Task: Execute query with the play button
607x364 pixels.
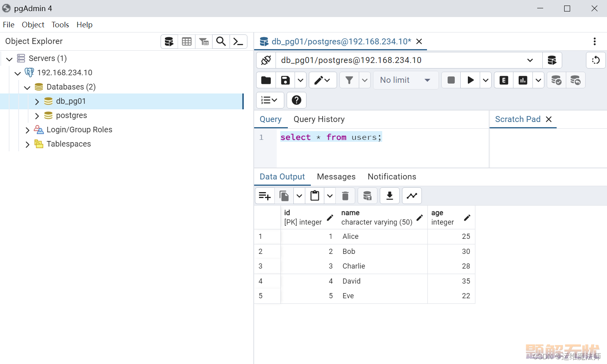Action: 470,80
